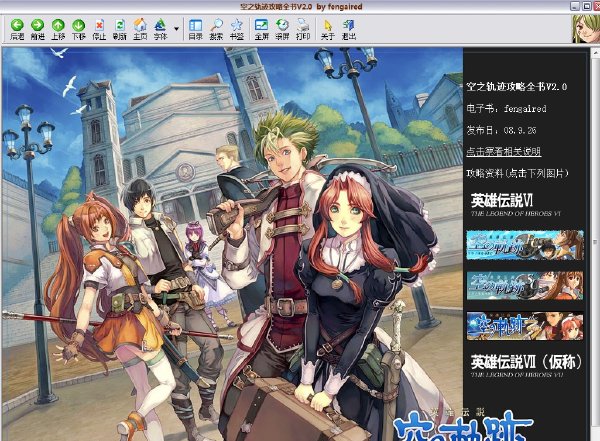Image resolution: width=600 pixels, height=441 pixels.
Task: Click the '发布日: 08.9.26' text
Action: coord(501,130)
